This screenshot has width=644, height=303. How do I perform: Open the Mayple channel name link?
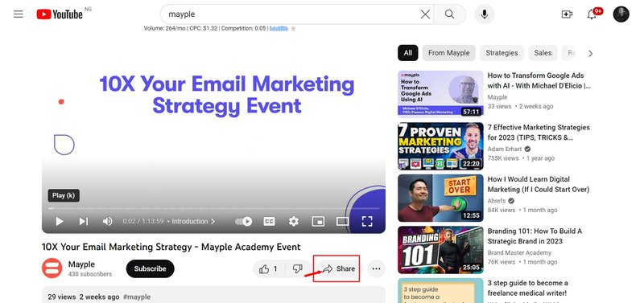coord(81,264)
